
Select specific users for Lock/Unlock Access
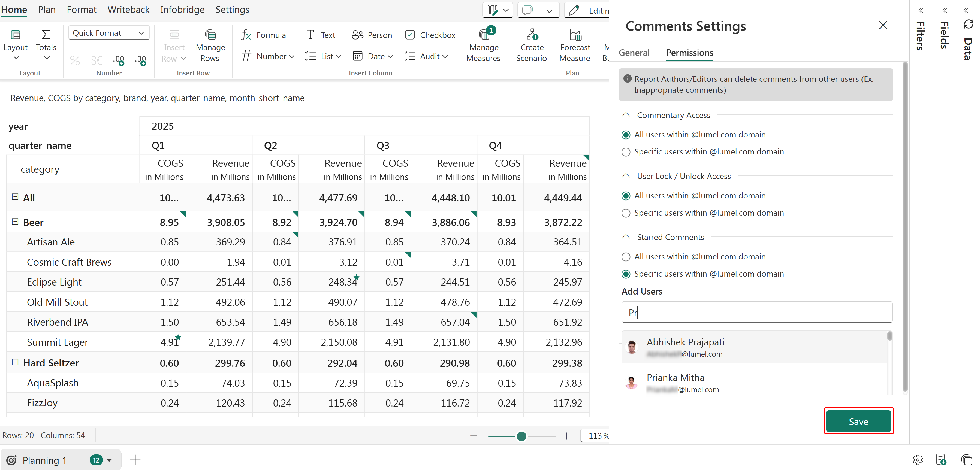pos(626,213)
